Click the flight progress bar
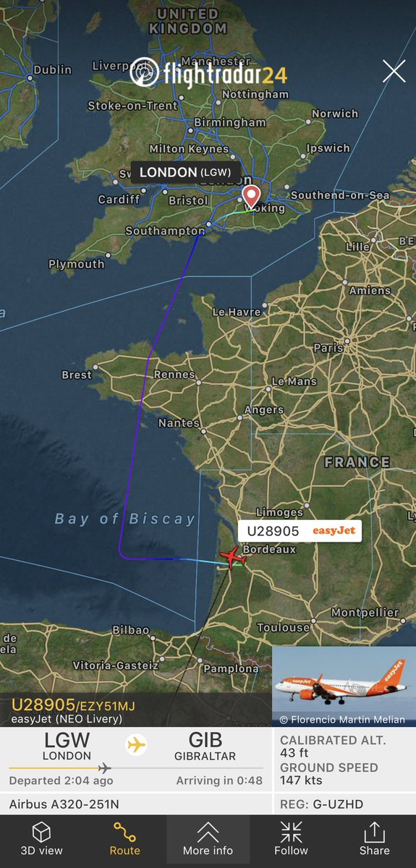The width and height of the screenshot is (416, 868). tap(135, 768)
